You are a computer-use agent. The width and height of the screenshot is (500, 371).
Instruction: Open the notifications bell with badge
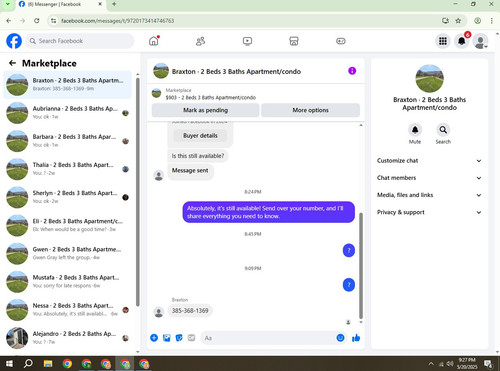pos(462,41)
